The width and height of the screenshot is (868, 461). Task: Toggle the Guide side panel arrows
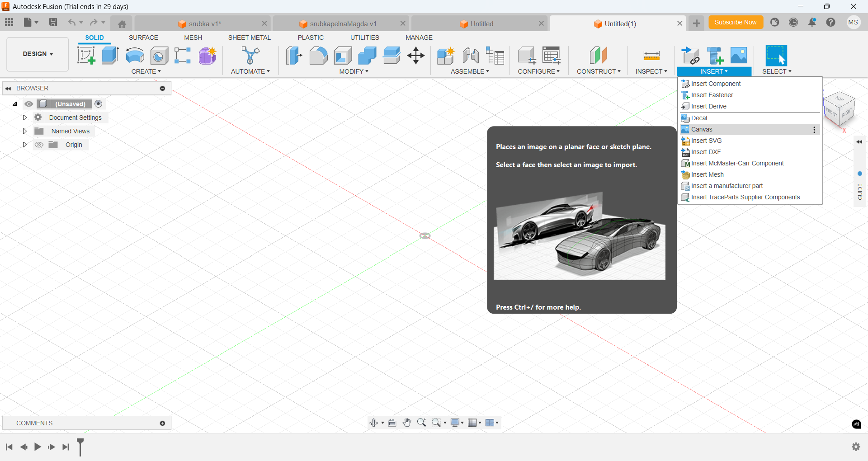tap(859, 142)
